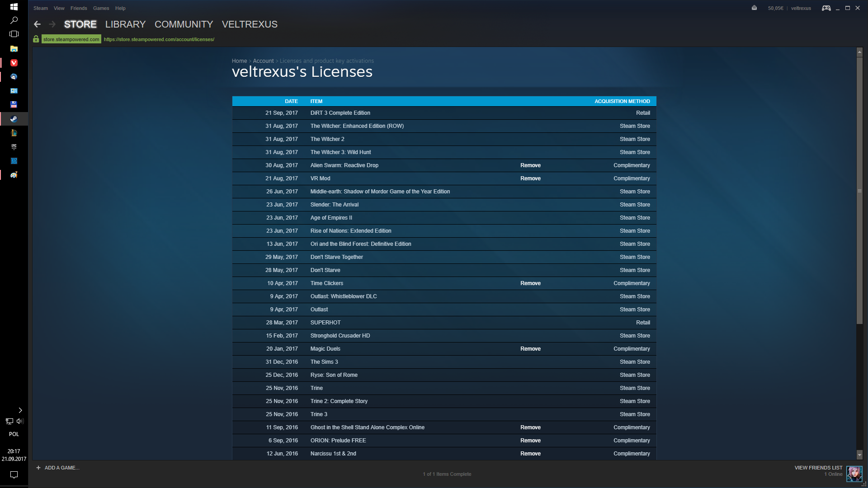
Task: Click the DiRT 3 Complete Edition row
Action: pos(444,113)
